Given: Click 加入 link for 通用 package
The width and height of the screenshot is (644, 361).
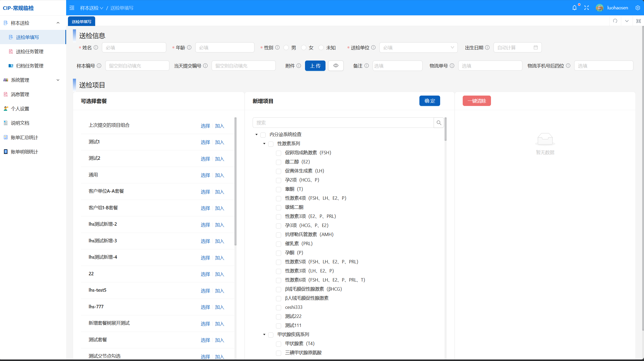Looking at the screenshot, I should tap(219, 175).
